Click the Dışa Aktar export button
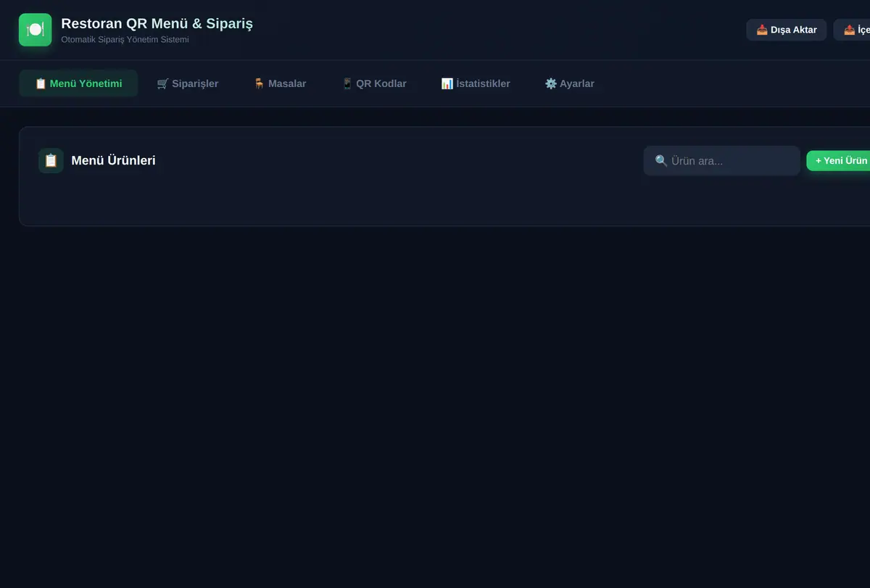 787,30
